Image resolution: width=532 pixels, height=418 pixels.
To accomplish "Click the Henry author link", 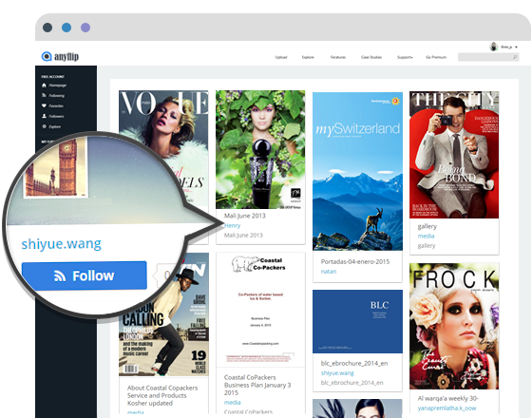I will (232, 225).
